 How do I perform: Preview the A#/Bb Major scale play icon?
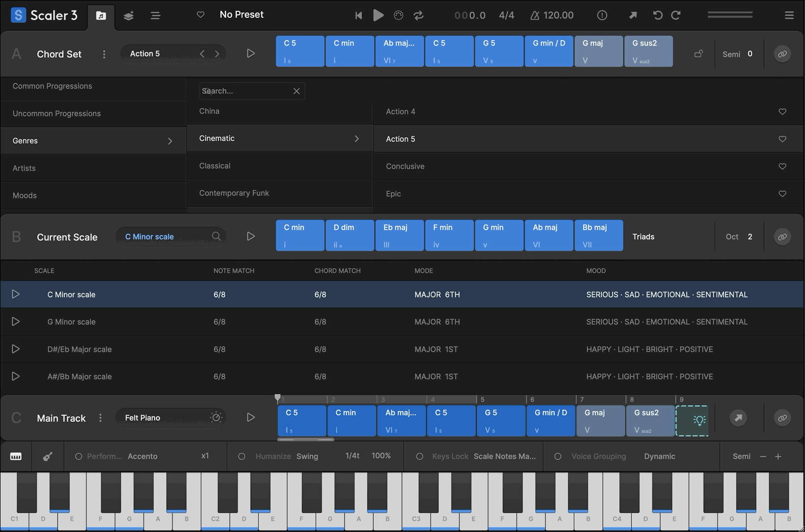pyautogui.click(x=15, y=376)
